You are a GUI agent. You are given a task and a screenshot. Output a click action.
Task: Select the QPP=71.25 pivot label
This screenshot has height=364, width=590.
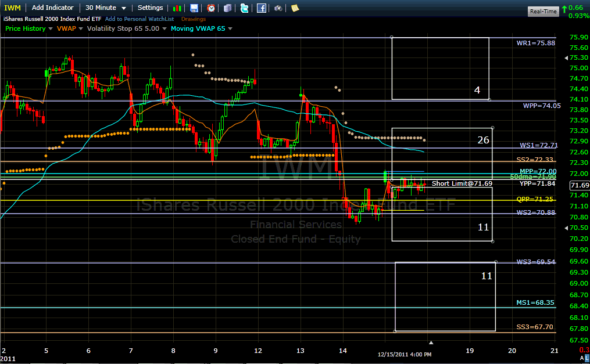(535, 199)
